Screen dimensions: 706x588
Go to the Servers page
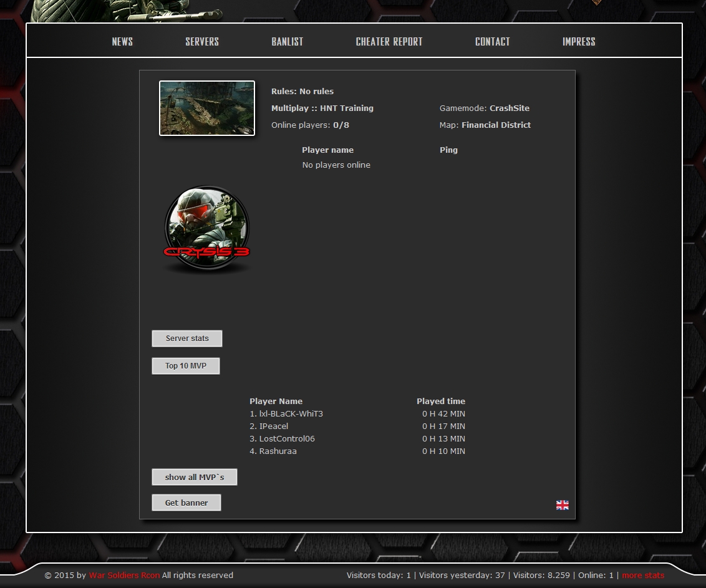point(202,42)
